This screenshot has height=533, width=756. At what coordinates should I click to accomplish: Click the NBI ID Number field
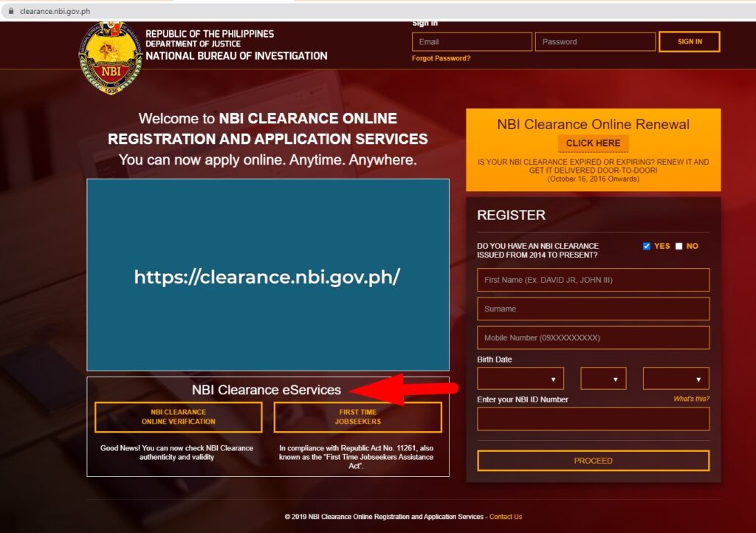593,419
